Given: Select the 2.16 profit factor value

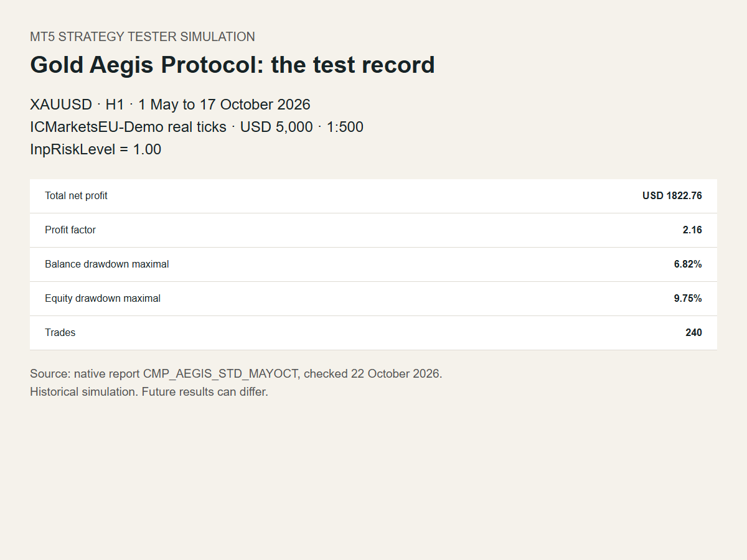Looking at the screenshot, I should 692,230.
